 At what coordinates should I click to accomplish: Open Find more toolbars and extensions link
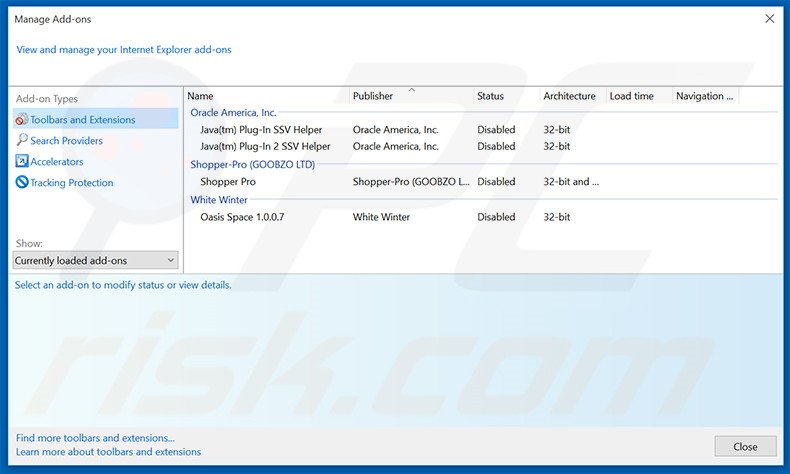click(95, 438)
